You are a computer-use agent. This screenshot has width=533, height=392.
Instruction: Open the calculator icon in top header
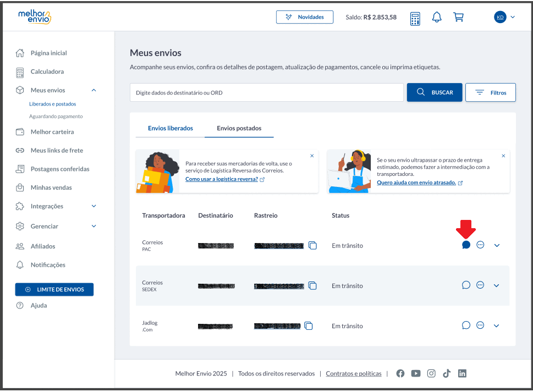[415, 18]
